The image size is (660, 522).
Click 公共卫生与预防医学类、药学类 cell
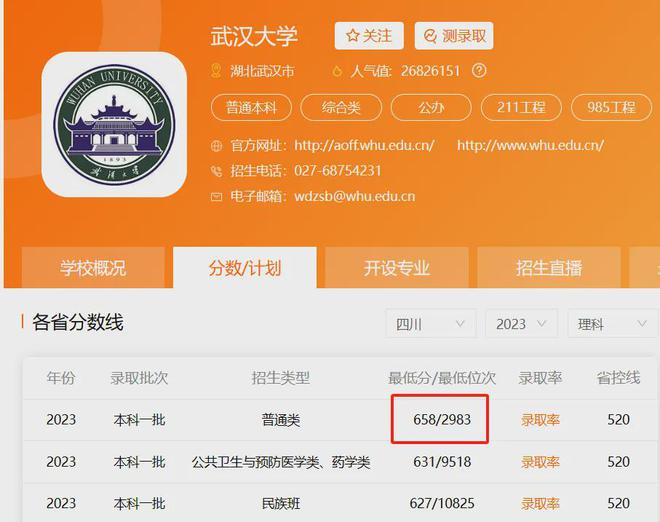click(x=281, y=462)
